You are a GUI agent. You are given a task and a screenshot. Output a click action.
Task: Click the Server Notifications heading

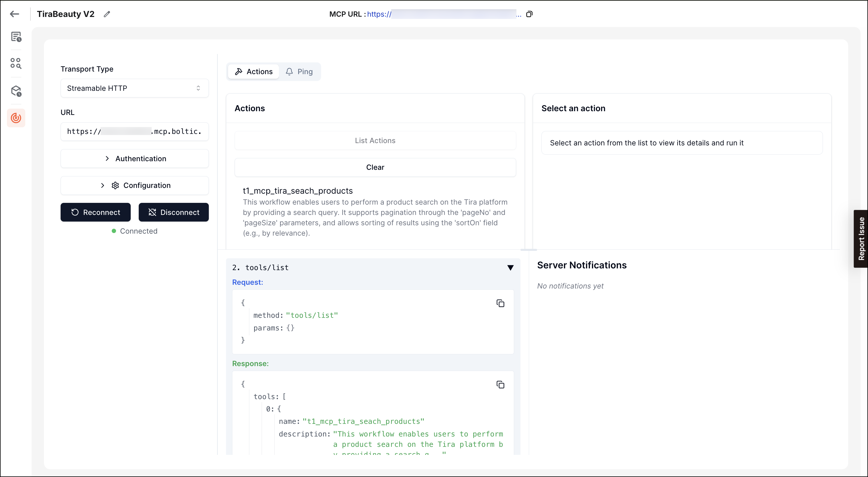(582, 265)
